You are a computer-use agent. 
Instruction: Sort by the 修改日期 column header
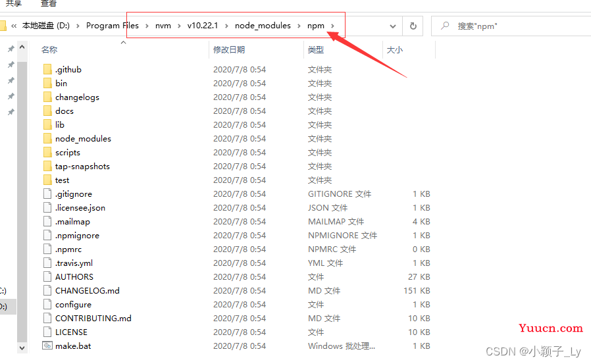[x=229, y=50]
